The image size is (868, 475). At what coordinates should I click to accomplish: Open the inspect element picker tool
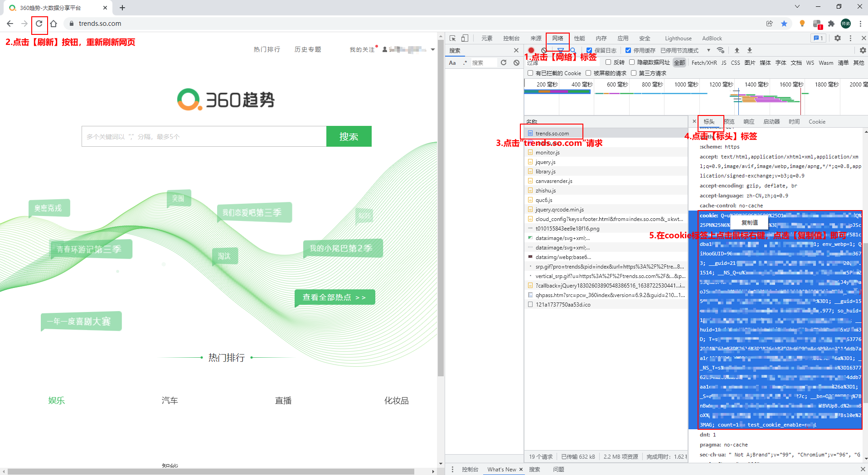[x=452, y=38]
